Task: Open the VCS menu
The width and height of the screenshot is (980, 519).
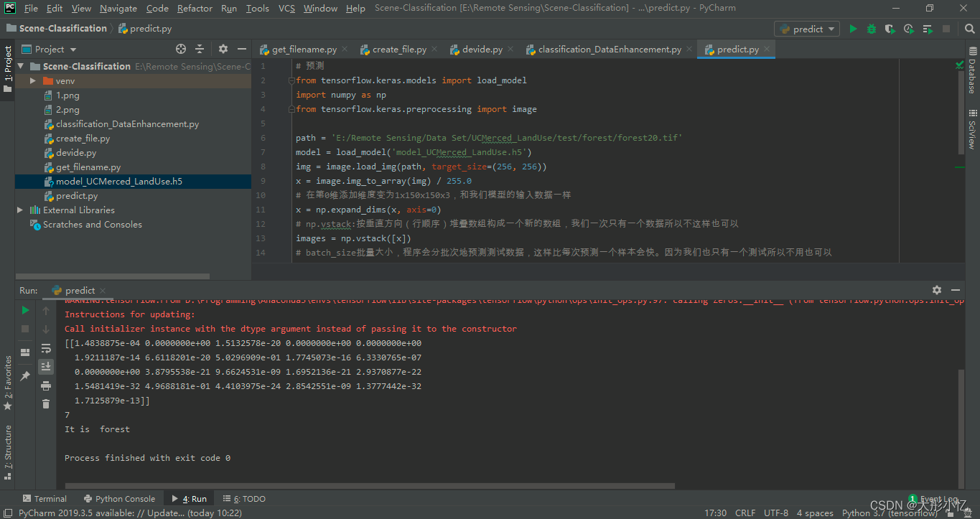Action: (x=286, y=8)
